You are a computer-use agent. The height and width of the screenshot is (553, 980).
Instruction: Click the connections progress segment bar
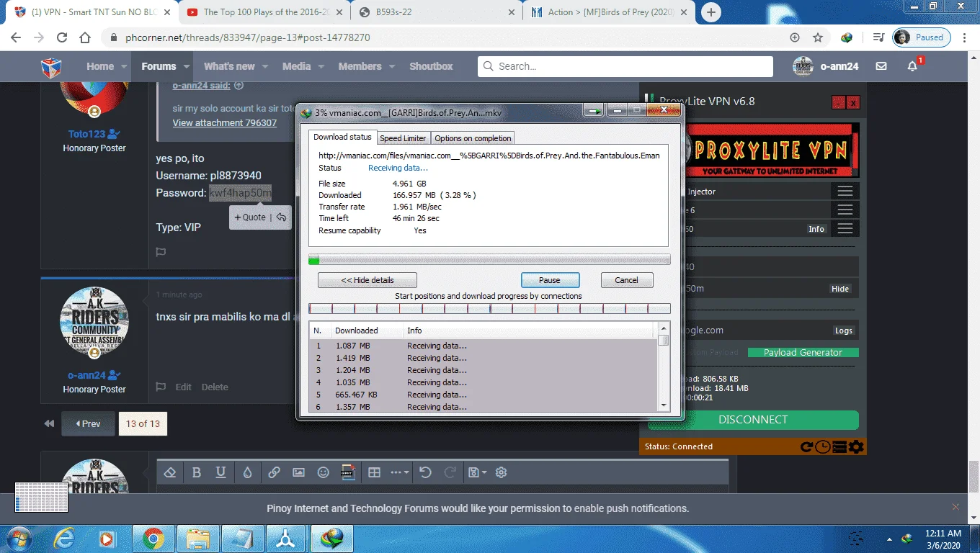[489, 308]
